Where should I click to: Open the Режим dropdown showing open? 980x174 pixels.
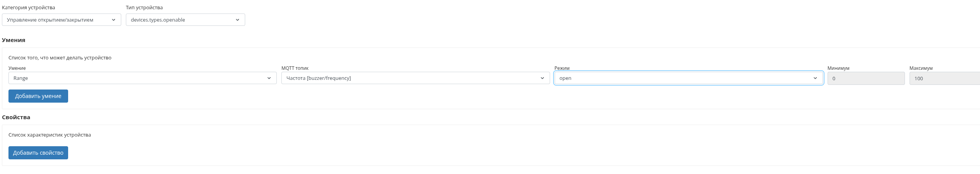point(685,78)
